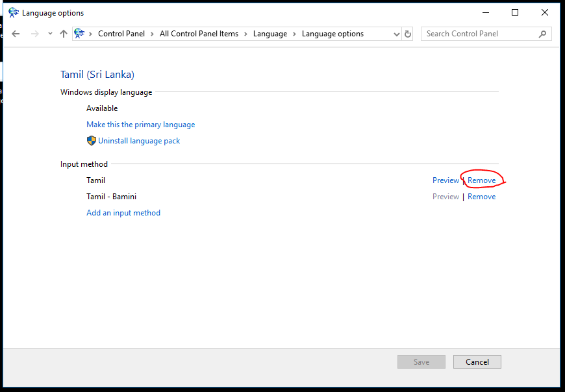Image resolution: width=565 pixels, height=392 pixels.
Task: Expand chevron after Language breadcrumb
Action: [x=295, y=34]
